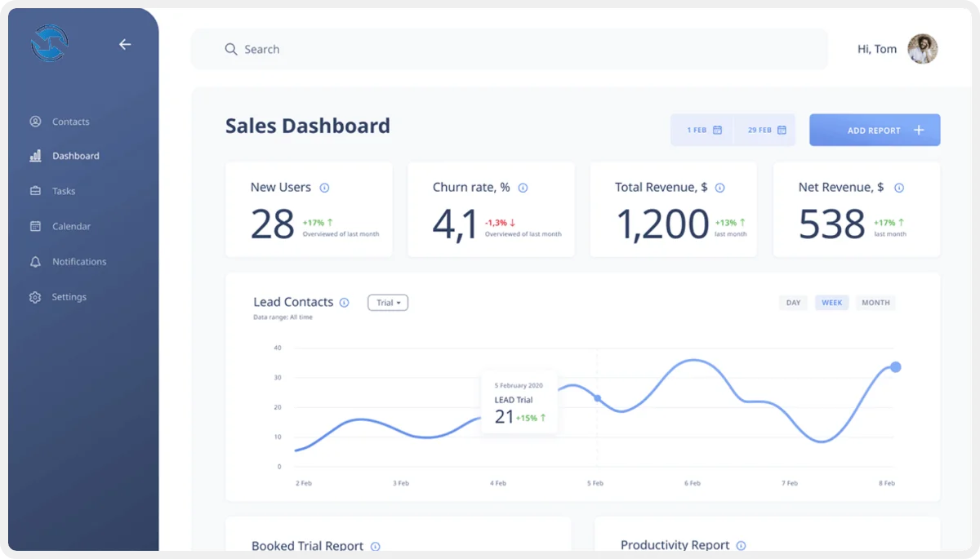Click info icon next to Churn rate
Screen dimensions: 980x559
pos(523,188)
